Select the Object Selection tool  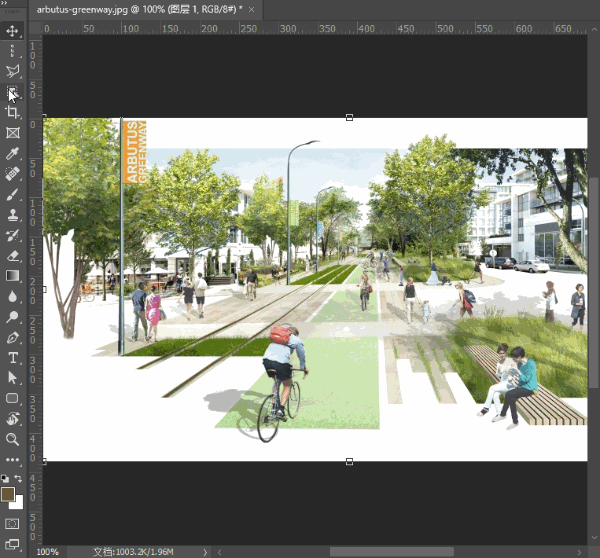12,92
